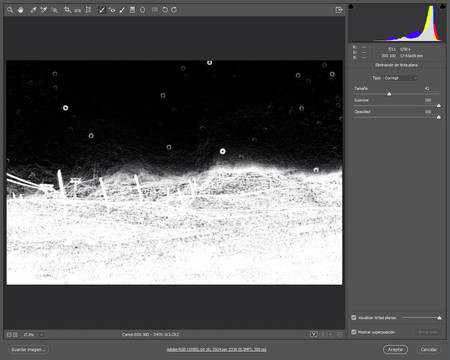Click the Tamaño value field
This screenshot has height=360, width=450.
point(427,89)
